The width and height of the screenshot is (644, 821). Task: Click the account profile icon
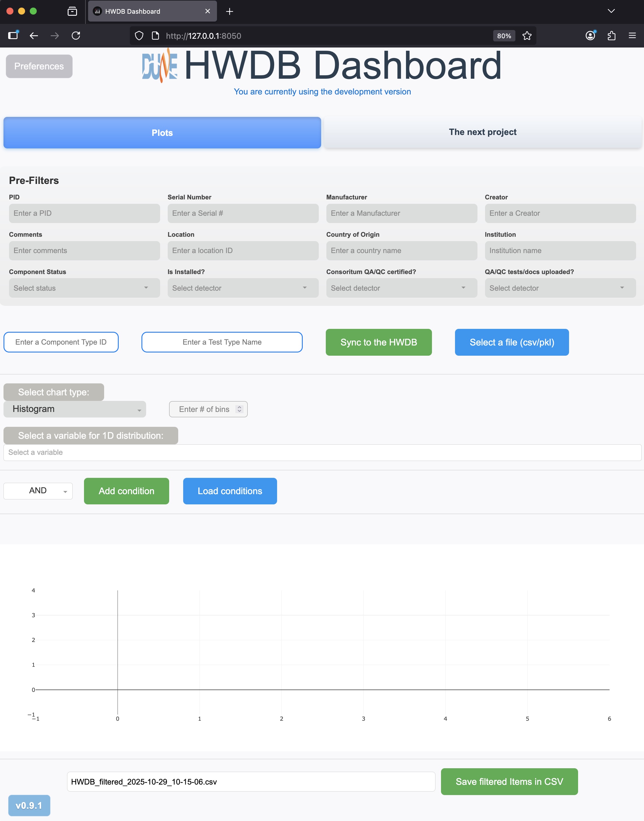(590, 36)
